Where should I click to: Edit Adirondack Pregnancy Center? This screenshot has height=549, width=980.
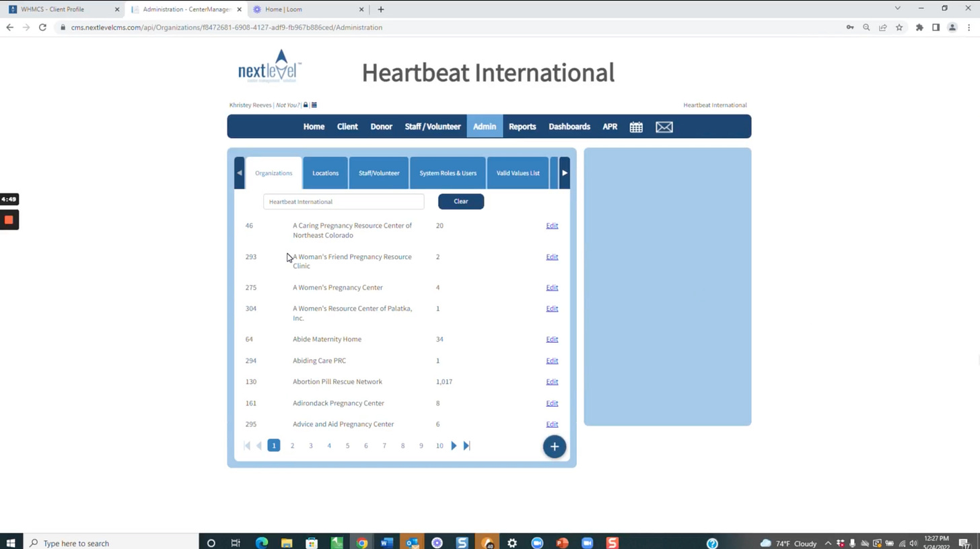pyautogui.click(x=552, y=403)
